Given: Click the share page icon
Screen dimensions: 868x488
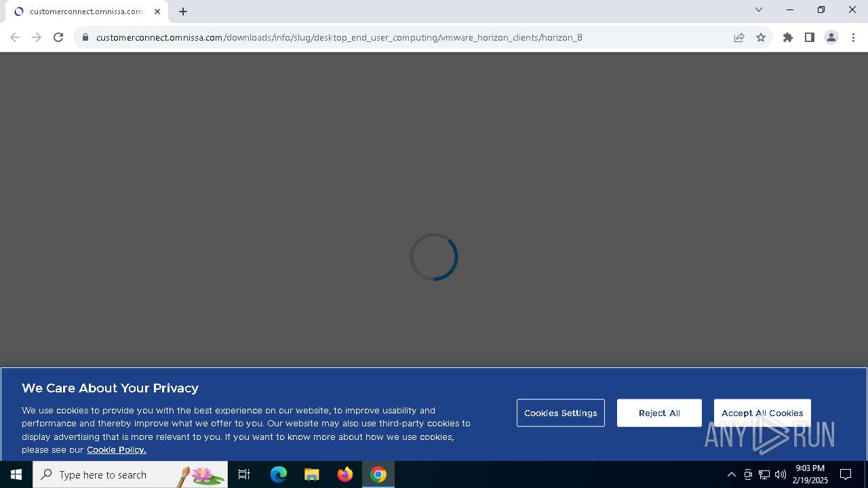Looking at the screenshot, I should [x=739, y=37].
